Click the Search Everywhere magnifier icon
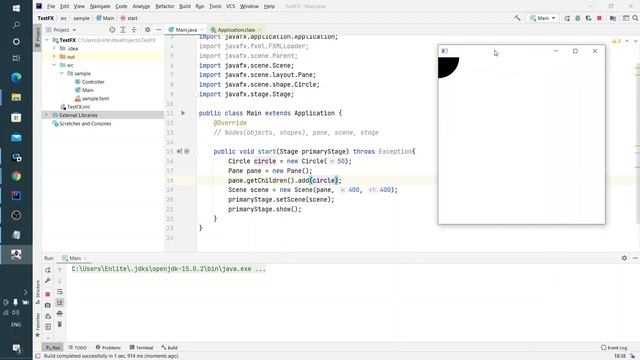The height and width of the screenshot is (360, 640). coord(635,18)
